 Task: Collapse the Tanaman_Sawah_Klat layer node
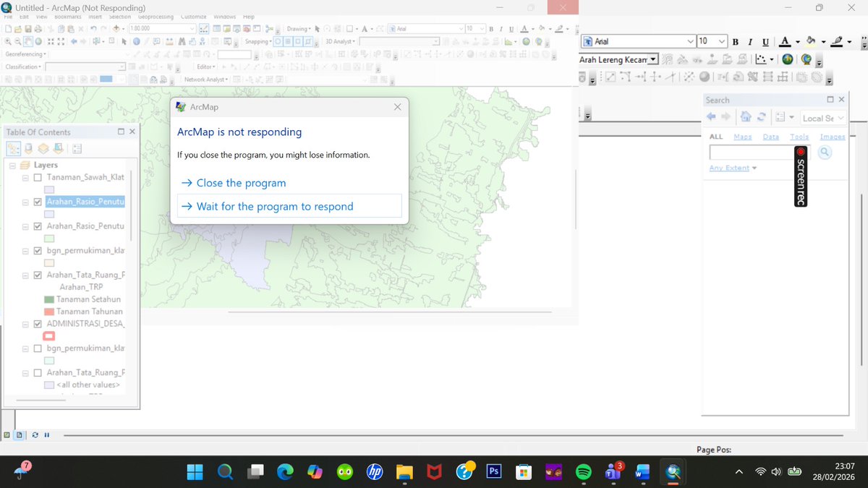pos(26,177)
